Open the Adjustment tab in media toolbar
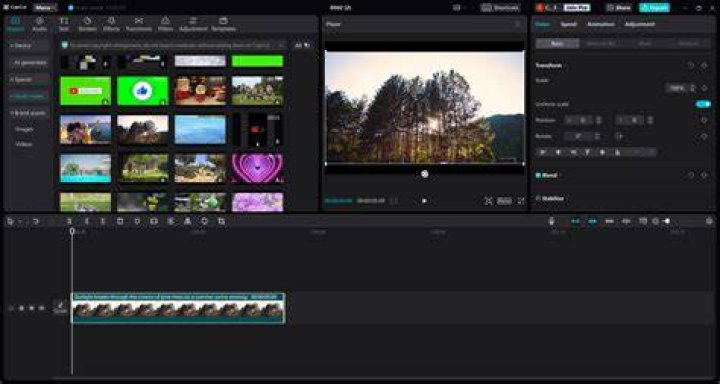Image resolution: width=720 pixels, height=384 pixels. click(x=193, y=24)
